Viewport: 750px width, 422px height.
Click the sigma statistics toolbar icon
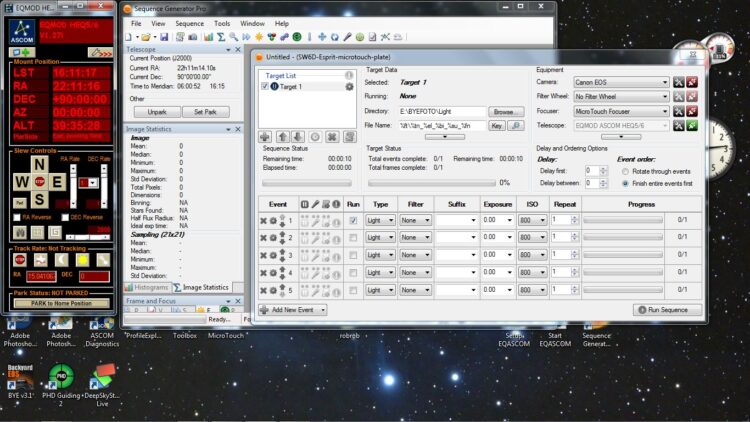click(x=221, y=37)
